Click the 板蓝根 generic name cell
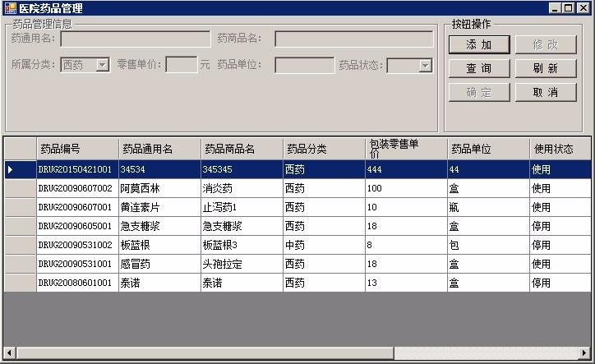Screen dimensions: 595x364 coord(159,245)
